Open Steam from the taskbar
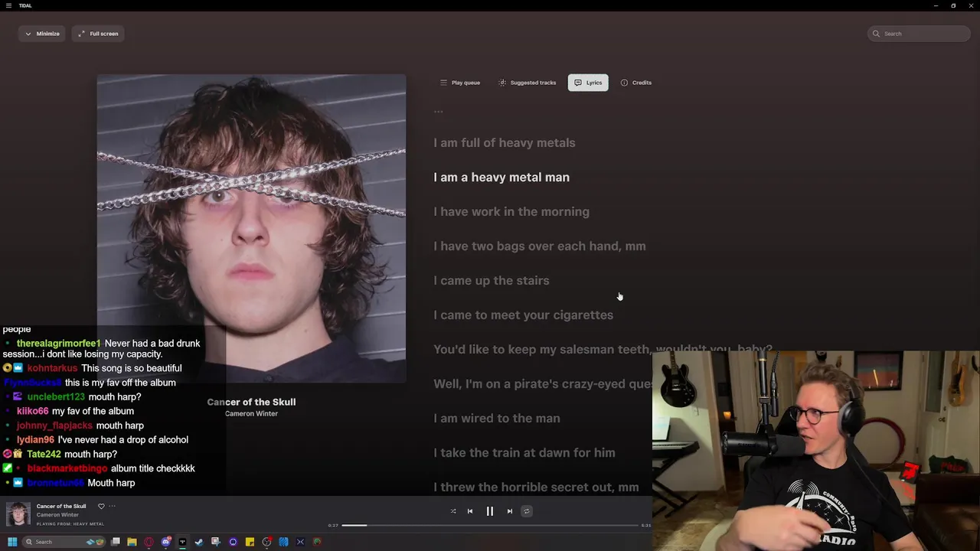The width and height of the screenshot is (980, 551). click(x=199, y=542)
